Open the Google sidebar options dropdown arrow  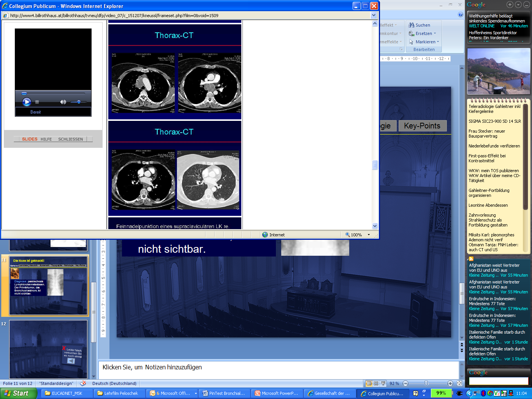518,5
